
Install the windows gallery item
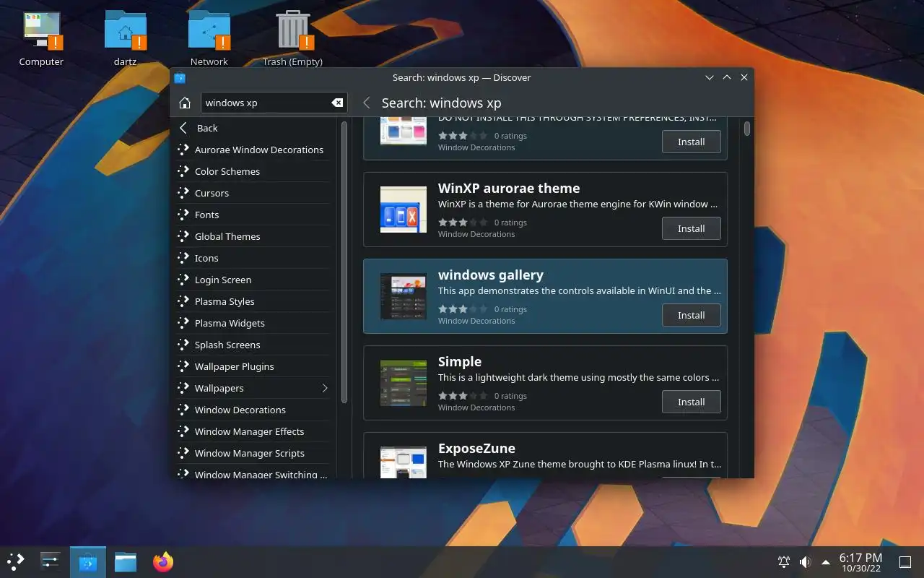[691, 315]
